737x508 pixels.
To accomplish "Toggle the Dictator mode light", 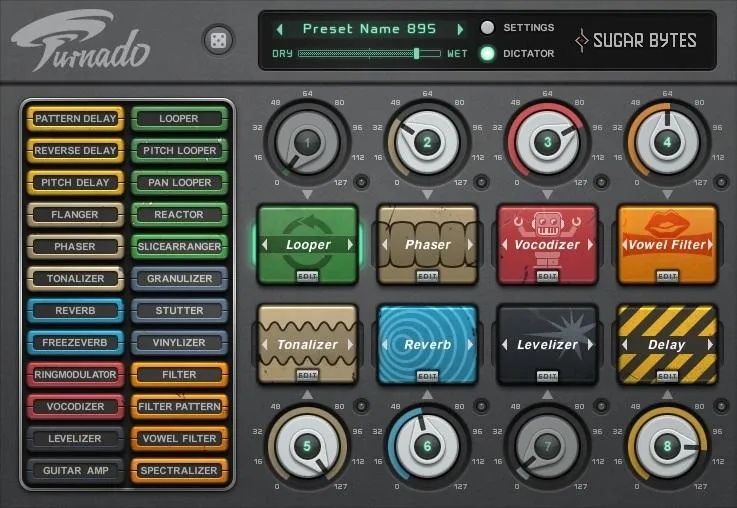I will click(487, 54).
